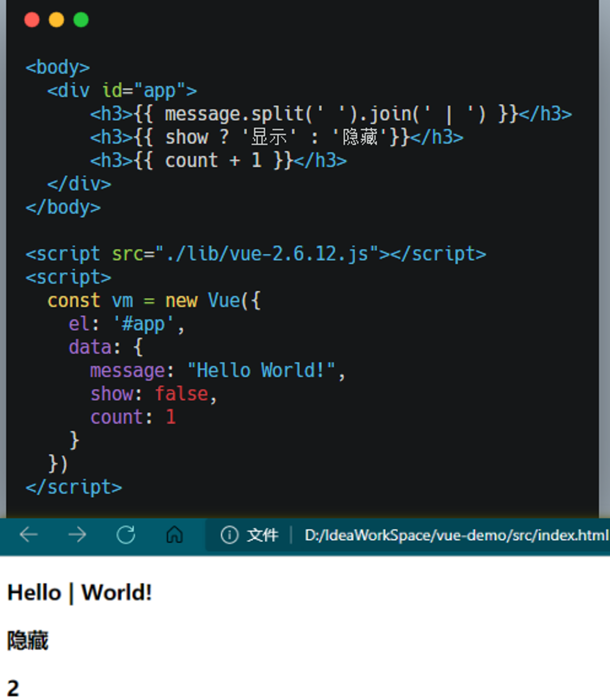Click the '文件' label in address bar
Viewport: 610px width, 700px height.
[263, 535]
